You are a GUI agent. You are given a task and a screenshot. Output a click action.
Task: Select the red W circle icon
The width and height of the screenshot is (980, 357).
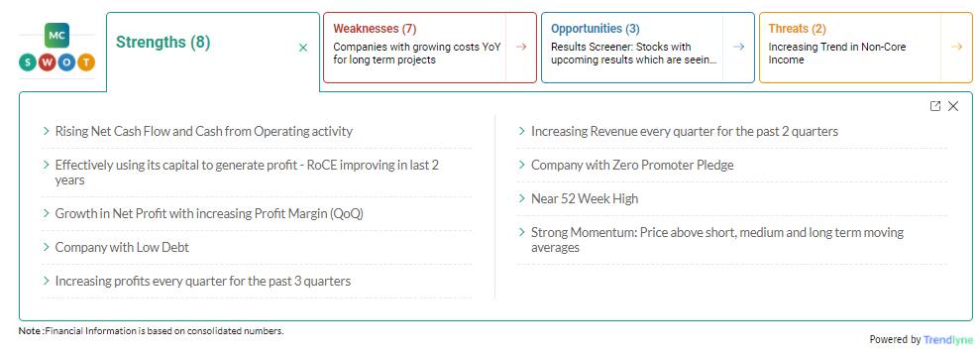tap(48, 62)
